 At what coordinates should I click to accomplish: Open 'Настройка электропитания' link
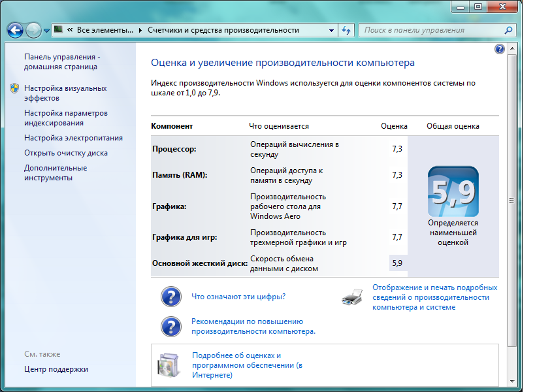[x=73, y=138]
